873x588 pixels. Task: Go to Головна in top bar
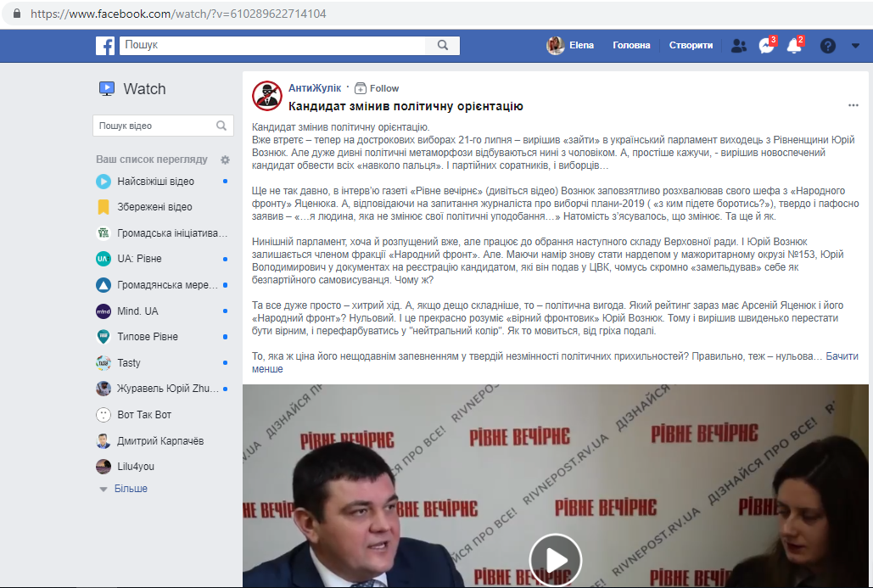tap(631, 46)
